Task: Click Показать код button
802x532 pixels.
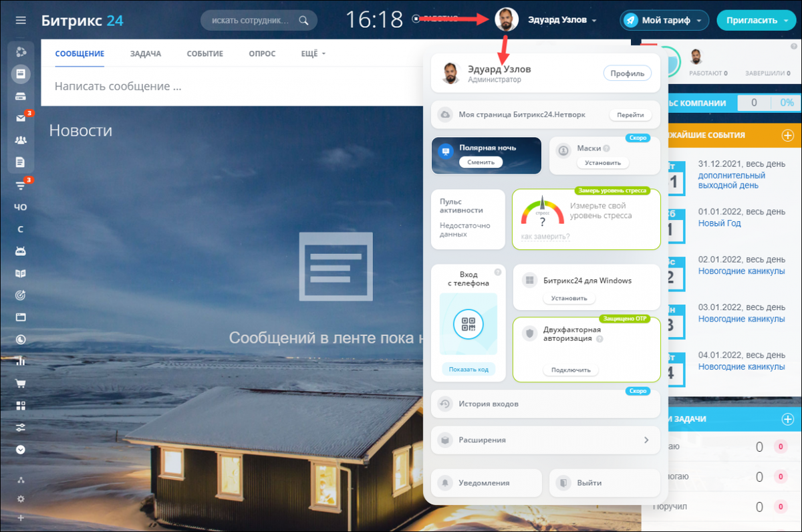Action: point(469,369)
